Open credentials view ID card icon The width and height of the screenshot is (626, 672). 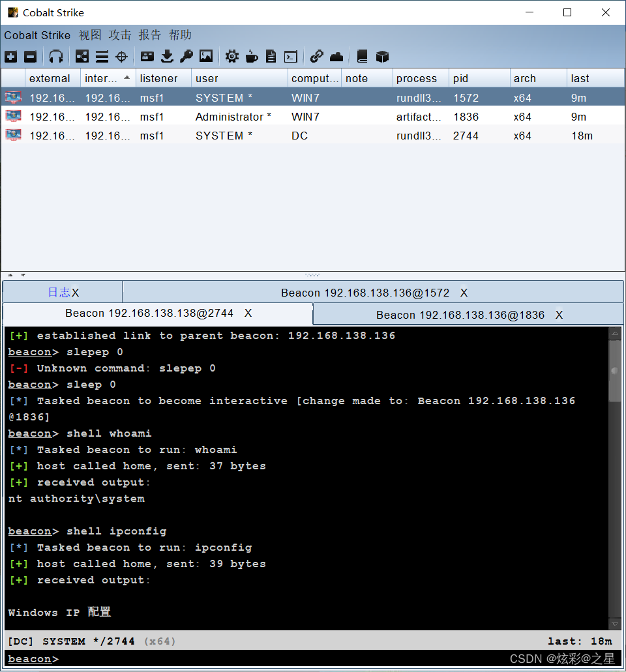(147, 56)
